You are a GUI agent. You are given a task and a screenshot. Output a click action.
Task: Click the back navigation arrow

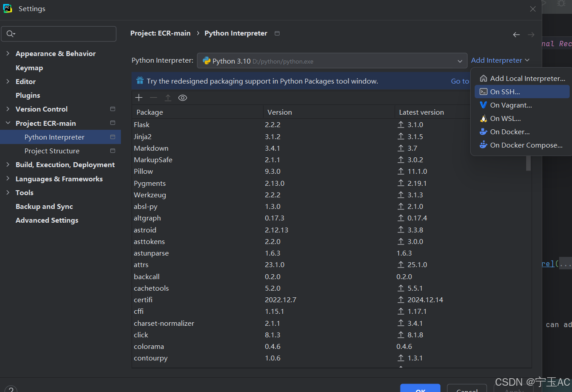(x=516, y=35)
